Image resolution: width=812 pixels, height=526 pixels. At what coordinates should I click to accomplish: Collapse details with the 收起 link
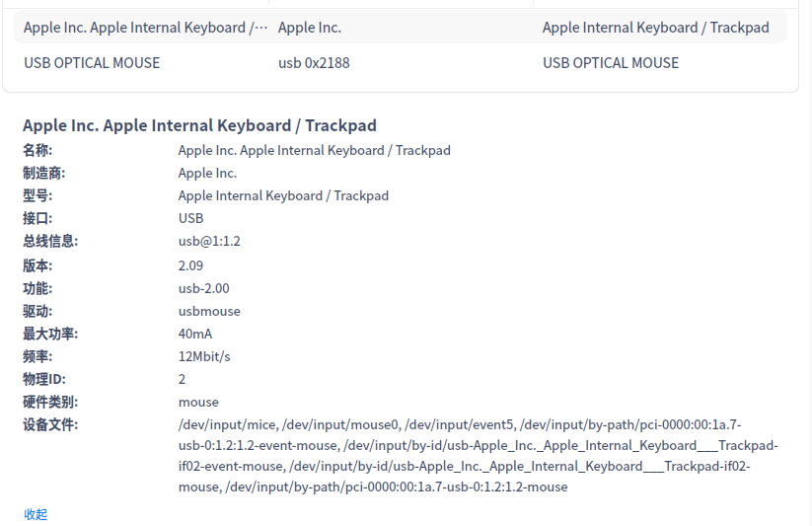36,514
